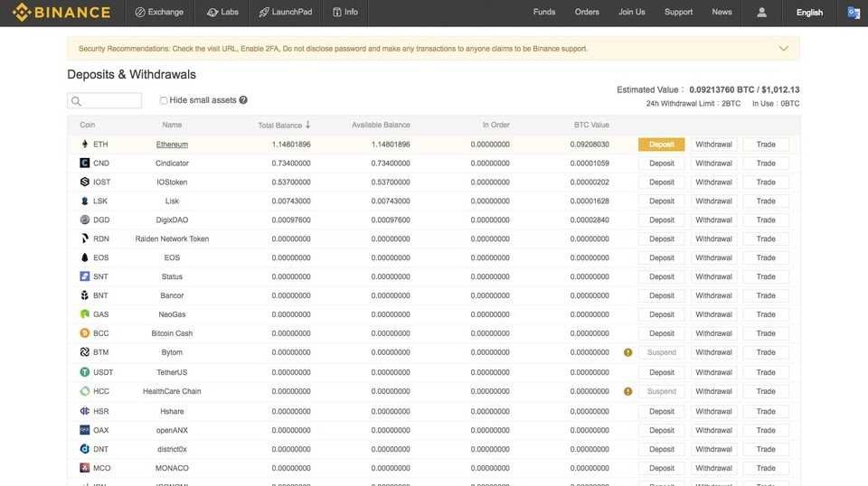Collapse the security recommendations banner
Image resolution: width=868 pixels, height=486 pixels.
click(783, 49)
